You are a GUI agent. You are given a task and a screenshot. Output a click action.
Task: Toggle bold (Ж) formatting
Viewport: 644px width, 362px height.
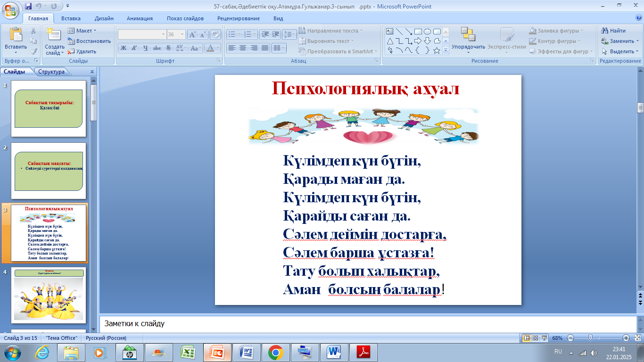pos(123,48)
